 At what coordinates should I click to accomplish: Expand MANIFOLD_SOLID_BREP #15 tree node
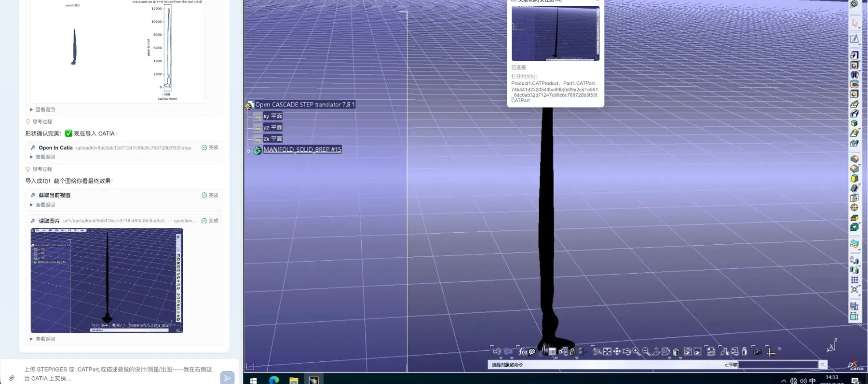(248, 151)
